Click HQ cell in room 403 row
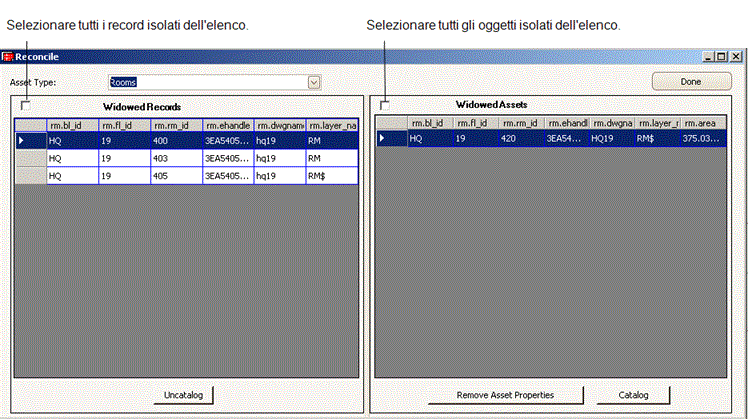Viewport: 748px width, 419px height. pos(73,158)
